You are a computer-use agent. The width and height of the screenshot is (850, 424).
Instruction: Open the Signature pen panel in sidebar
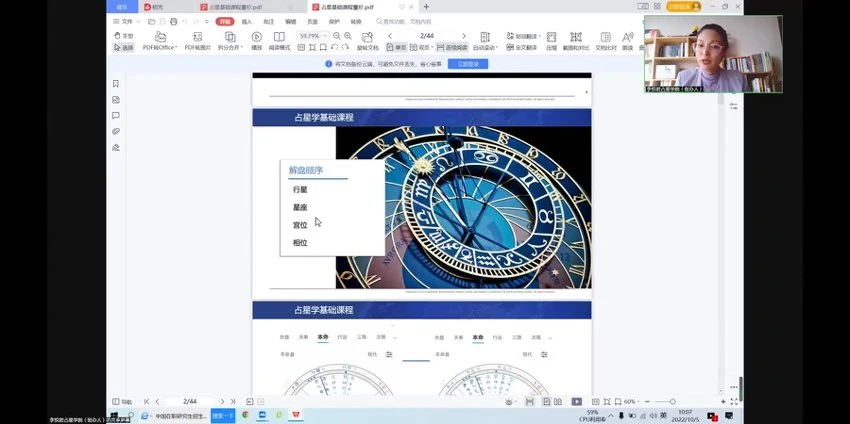[115, 147]
